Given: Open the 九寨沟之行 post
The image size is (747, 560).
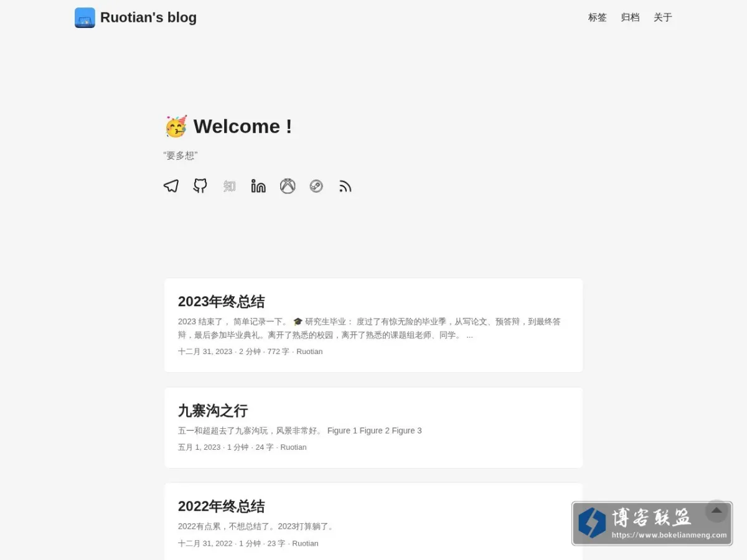Looking at the screenshot, I should pyautogui.click(x=213, y=411).
